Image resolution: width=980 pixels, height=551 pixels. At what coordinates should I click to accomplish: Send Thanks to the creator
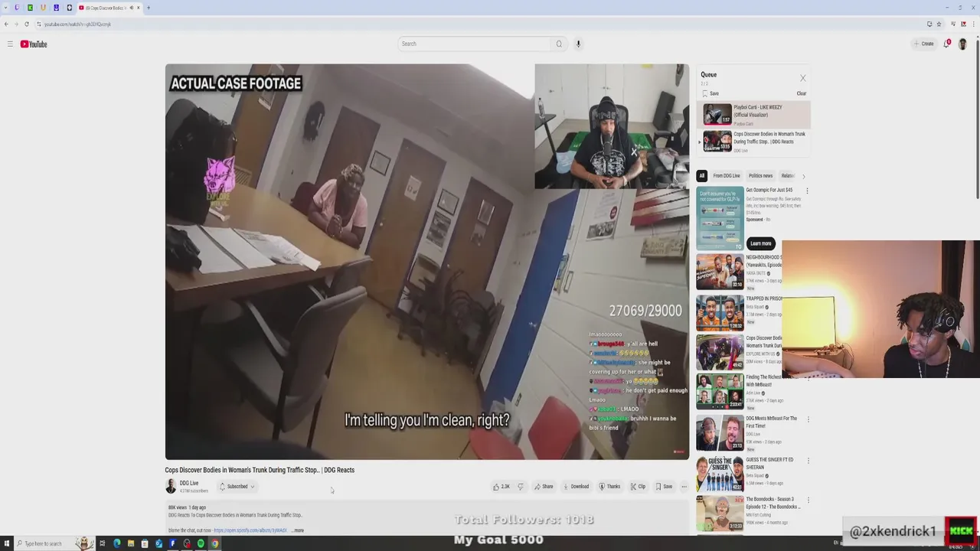[609, 487]
